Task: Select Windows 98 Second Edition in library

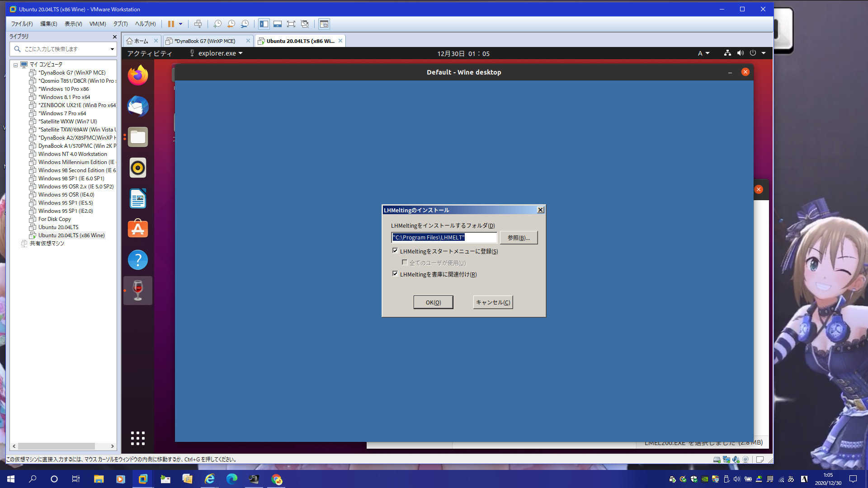Action: [72, 170]
